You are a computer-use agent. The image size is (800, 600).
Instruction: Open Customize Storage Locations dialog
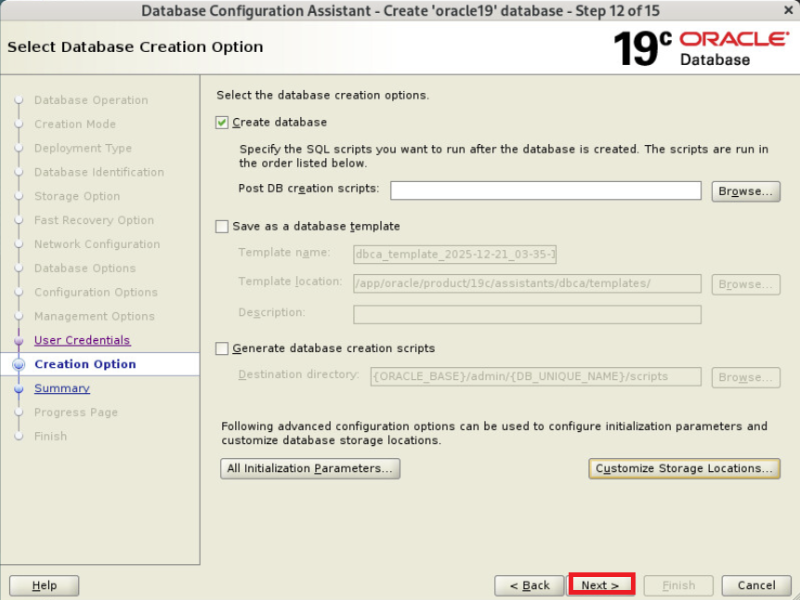[x=684, y=468]
